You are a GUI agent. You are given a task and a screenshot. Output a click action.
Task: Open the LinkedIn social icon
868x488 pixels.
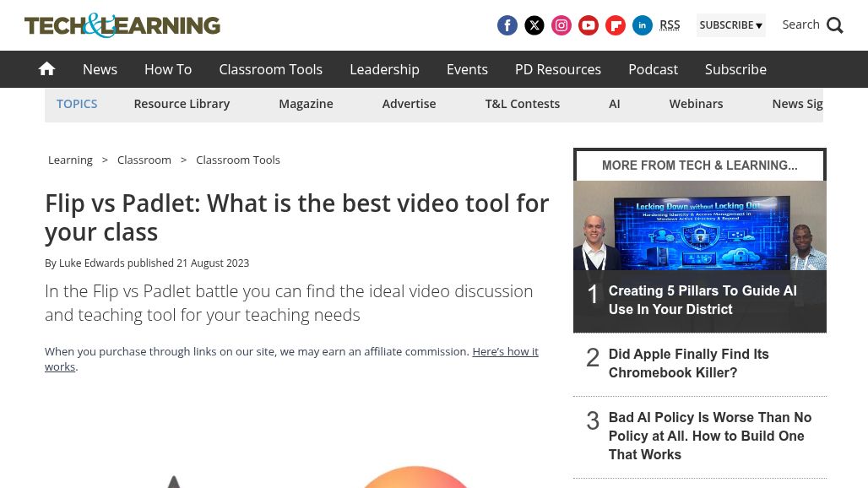click(643, 25)
